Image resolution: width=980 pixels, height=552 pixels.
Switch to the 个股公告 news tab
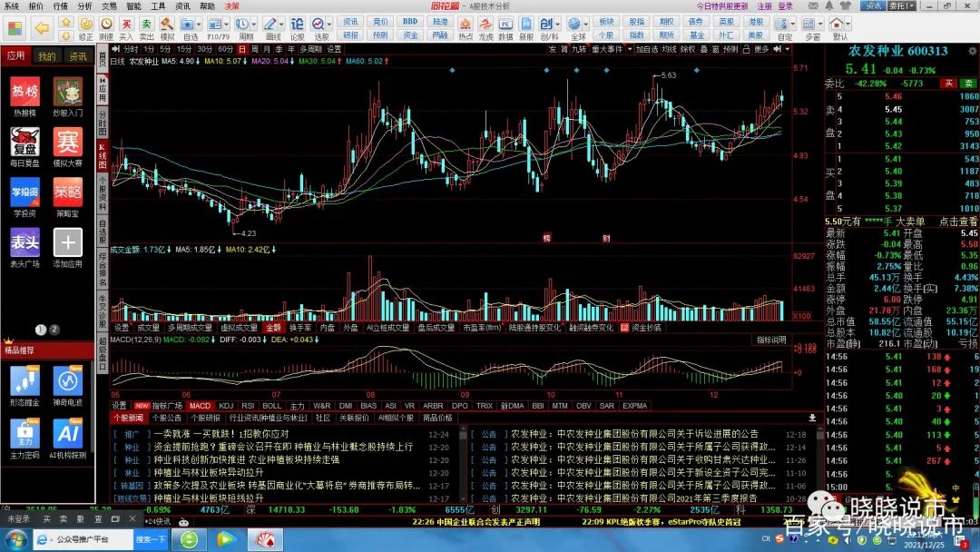pyautogui.click(x=167, y=418)
